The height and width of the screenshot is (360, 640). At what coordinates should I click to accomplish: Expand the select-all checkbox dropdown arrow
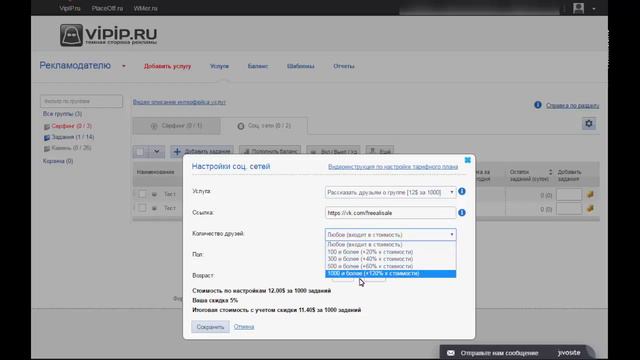(x=156, y=152)
